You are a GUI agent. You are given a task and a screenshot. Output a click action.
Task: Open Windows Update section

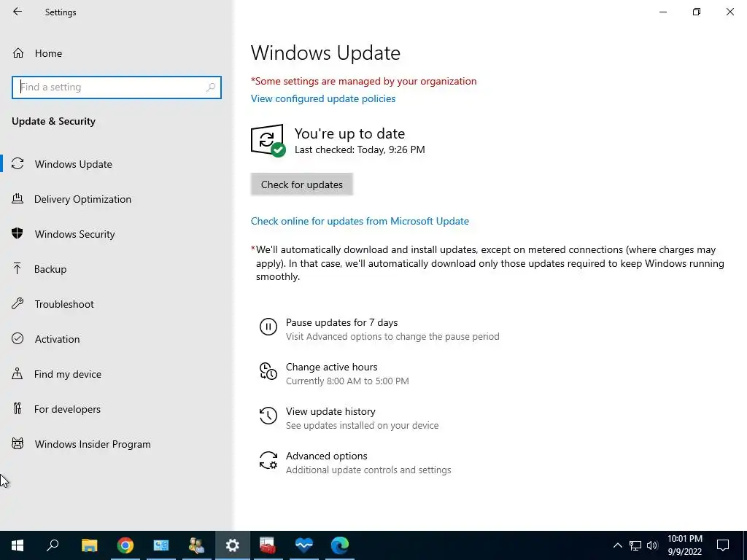73,164
